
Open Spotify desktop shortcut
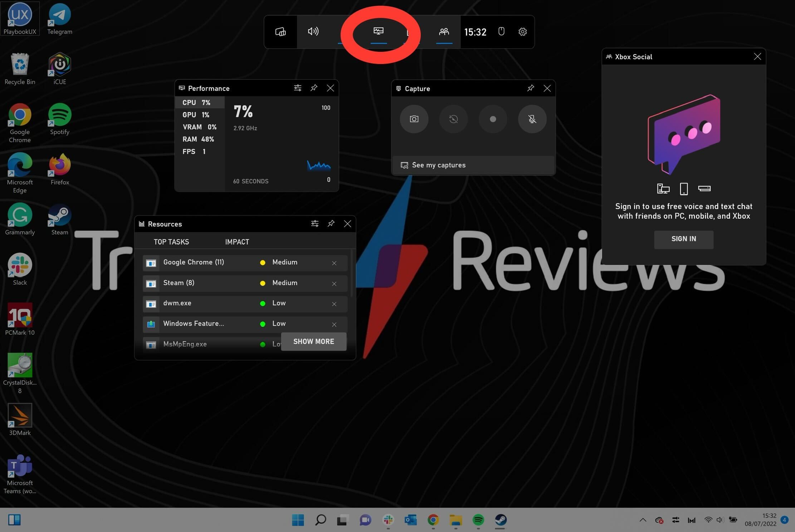click(x=59, y=119)
